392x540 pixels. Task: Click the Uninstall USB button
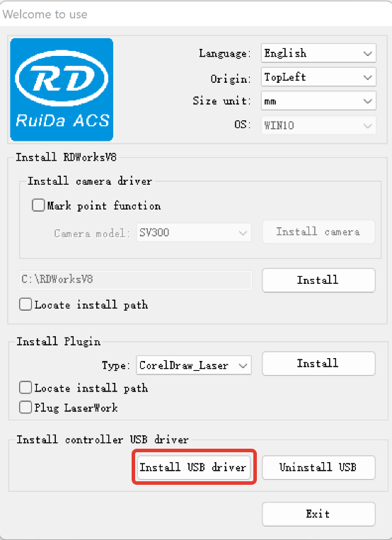click(318, 467)
